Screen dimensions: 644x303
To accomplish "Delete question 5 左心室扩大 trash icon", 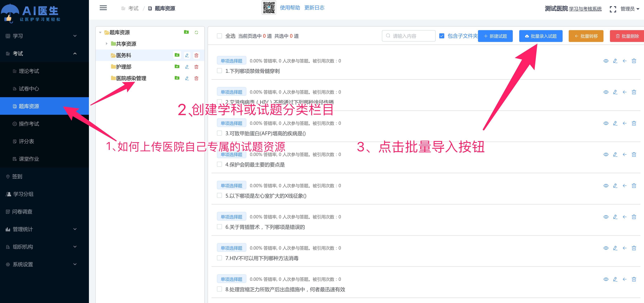I will pyautogui.click(x=634, y=186).
